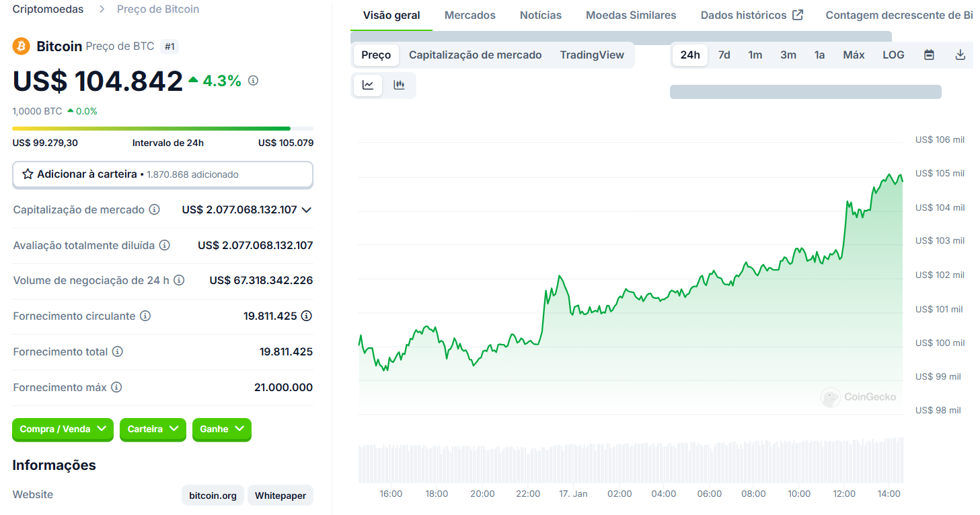Select the 3m time range
Viewport: 980px width, 515px height.
(x=788, y=55)
